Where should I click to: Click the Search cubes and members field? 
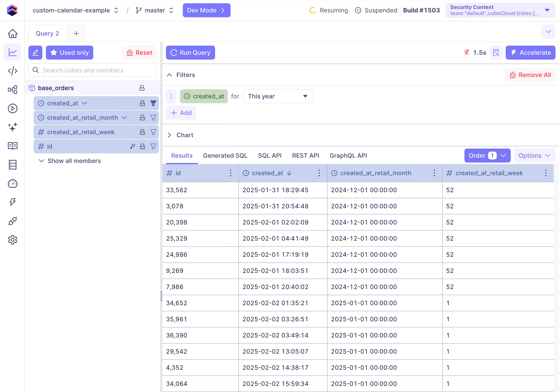pyautogui.click(x=93, y=70)
